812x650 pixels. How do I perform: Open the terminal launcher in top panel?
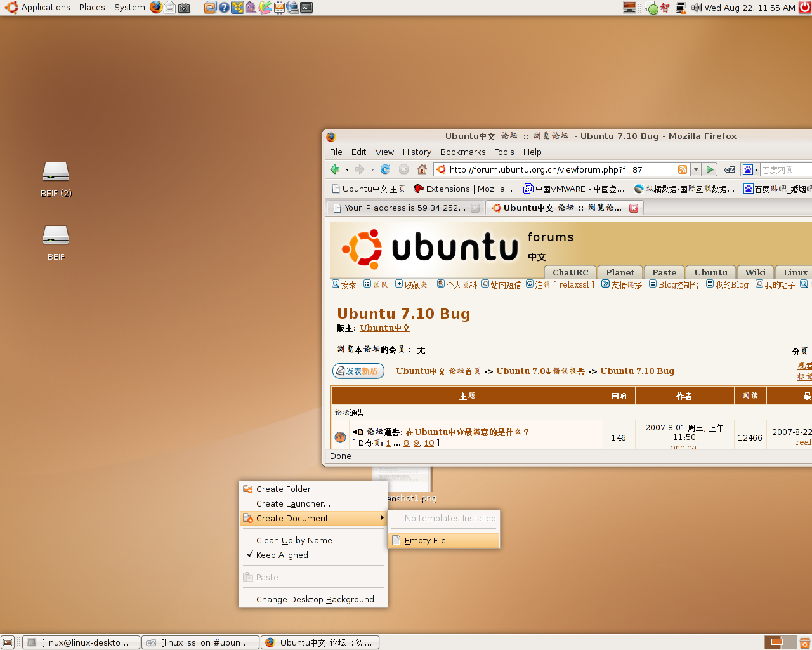point(306,8)
